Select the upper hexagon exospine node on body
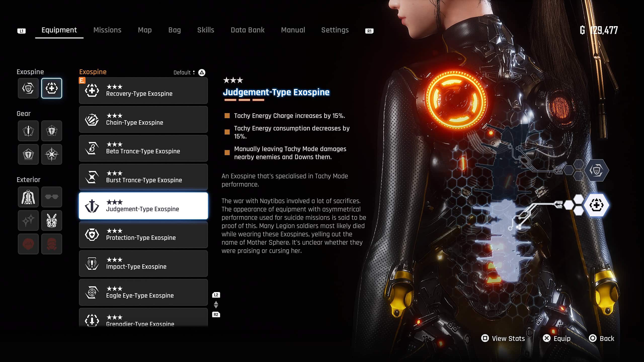 point(596,170)
